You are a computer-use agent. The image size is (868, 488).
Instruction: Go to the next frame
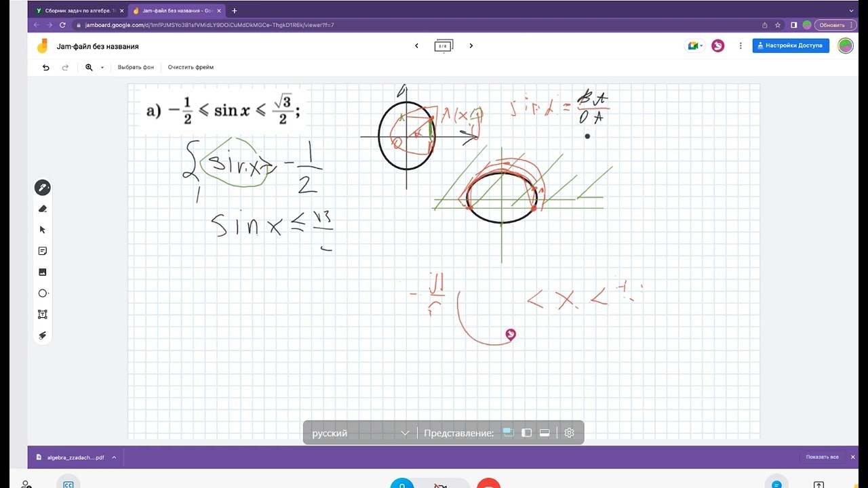(471, 45)
